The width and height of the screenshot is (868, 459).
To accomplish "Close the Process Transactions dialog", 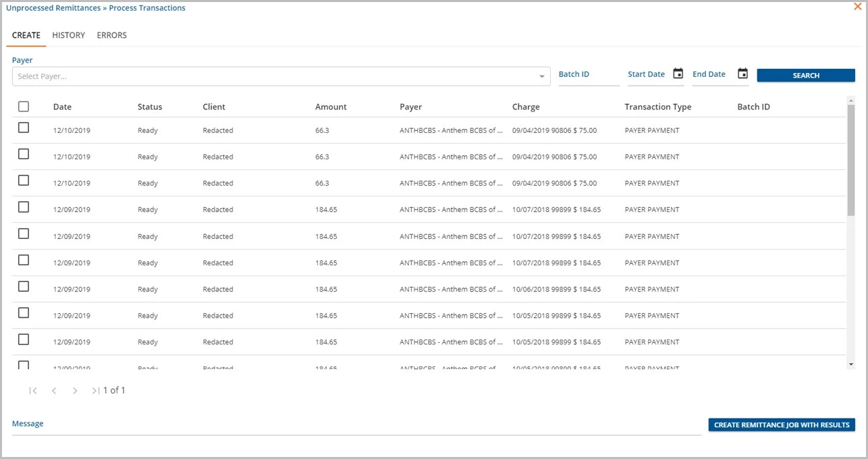I will click(x=858, y=7).
